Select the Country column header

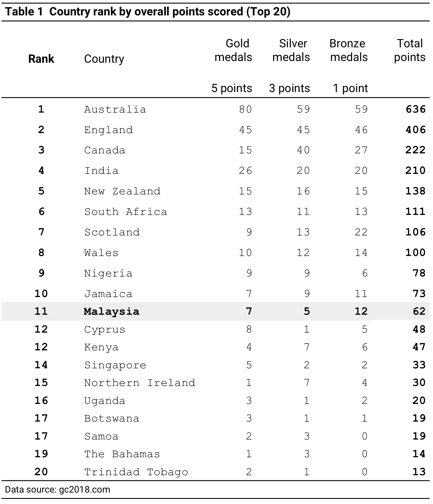click(104, 59)
